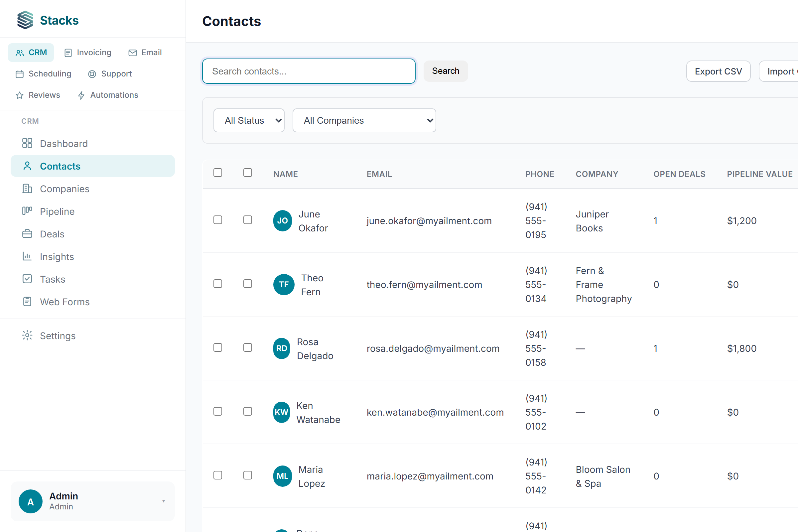Check the second checkbox in Ken Watanabe's row
Viewport: 798px width, 532px height.
[x=248, y=411]
